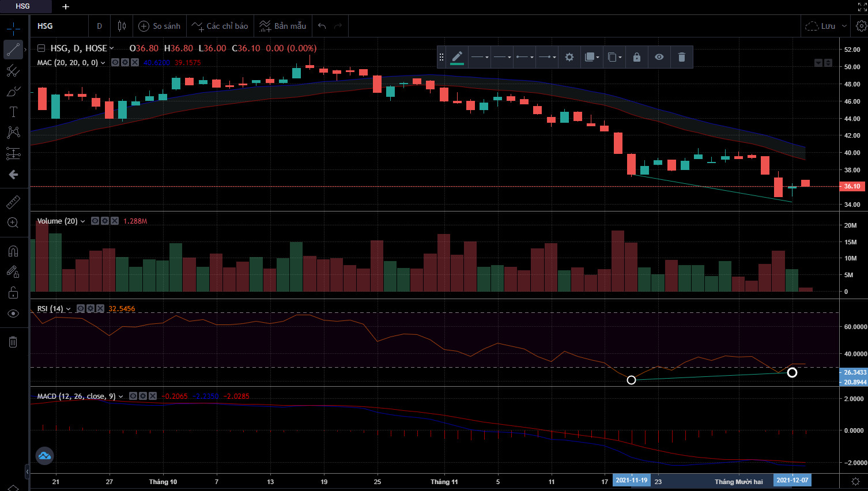Open Volume indicator settings gear
This screenshot has width=868, height=491.
[x=105, y=221]
